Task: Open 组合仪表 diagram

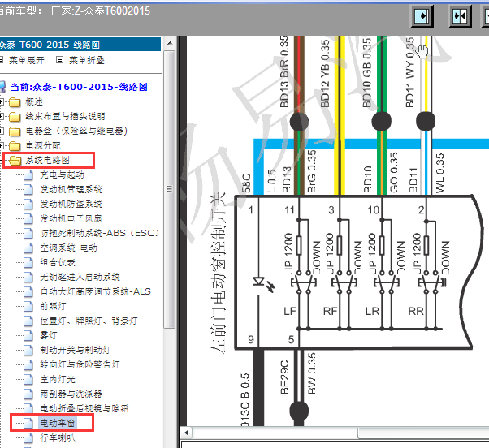Action: [x=58, y=262]
